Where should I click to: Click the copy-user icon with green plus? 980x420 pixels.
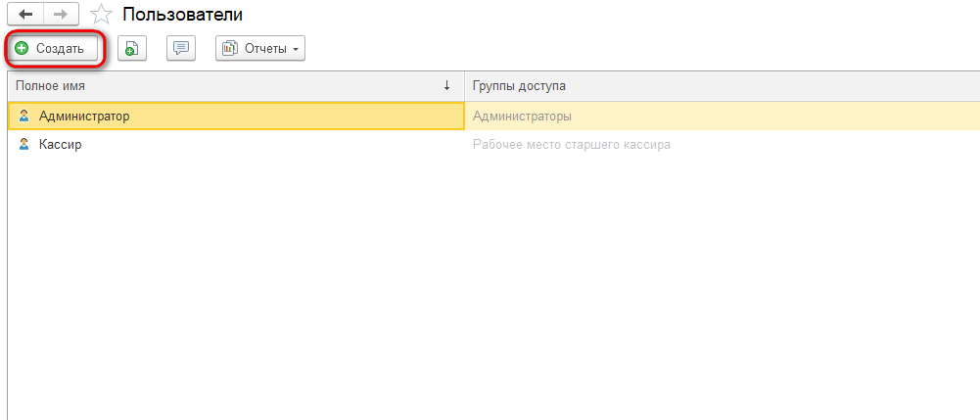pos(131,48)
